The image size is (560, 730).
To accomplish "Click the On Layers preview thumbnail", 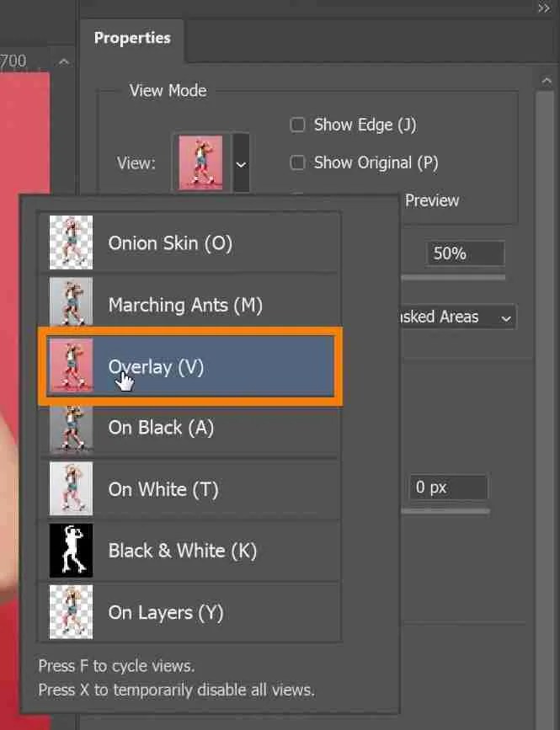I will tap(72, 612).
